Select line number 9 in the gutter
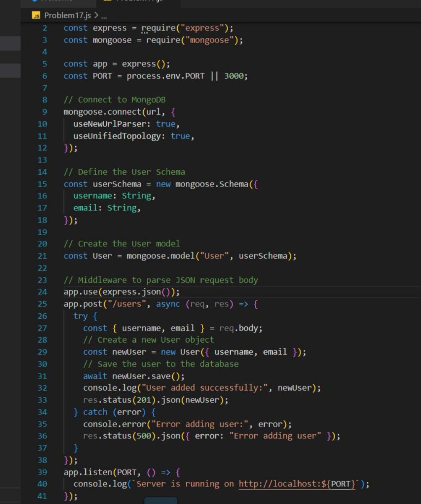Image resolution: width=421 pixels, height=504 pixels. pyautogui.click(x=45, y=112)
